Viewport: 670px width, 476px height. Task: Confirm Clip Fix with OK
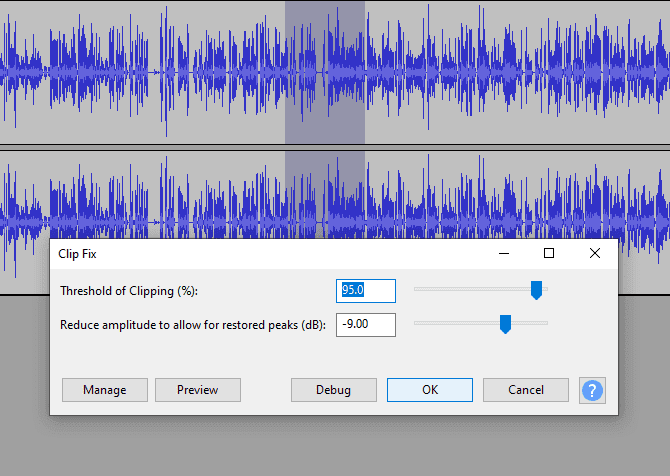430,390
